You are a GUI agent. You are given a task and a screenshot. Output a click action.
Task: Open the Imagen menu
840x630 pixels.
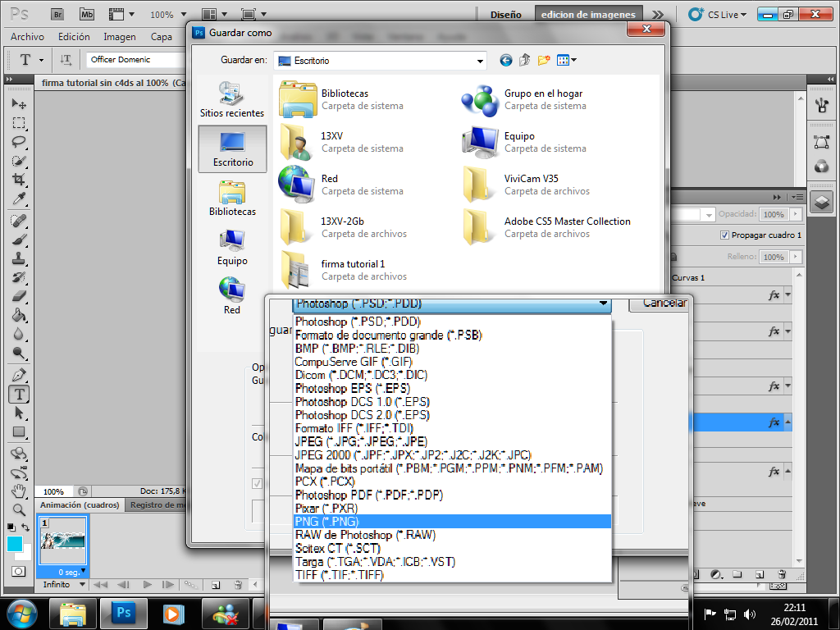[120, 37]
